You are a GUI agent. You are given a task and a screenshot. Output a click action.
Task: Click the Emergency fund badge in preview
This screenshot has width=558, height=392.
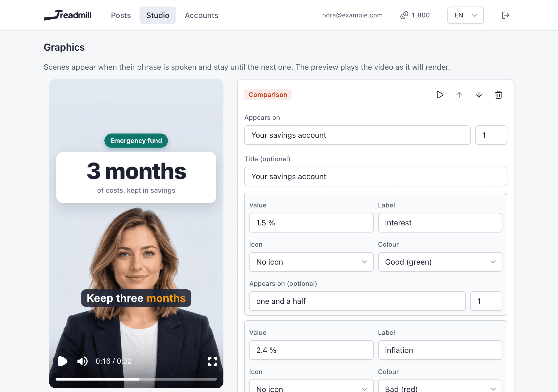tap(136, 141)
